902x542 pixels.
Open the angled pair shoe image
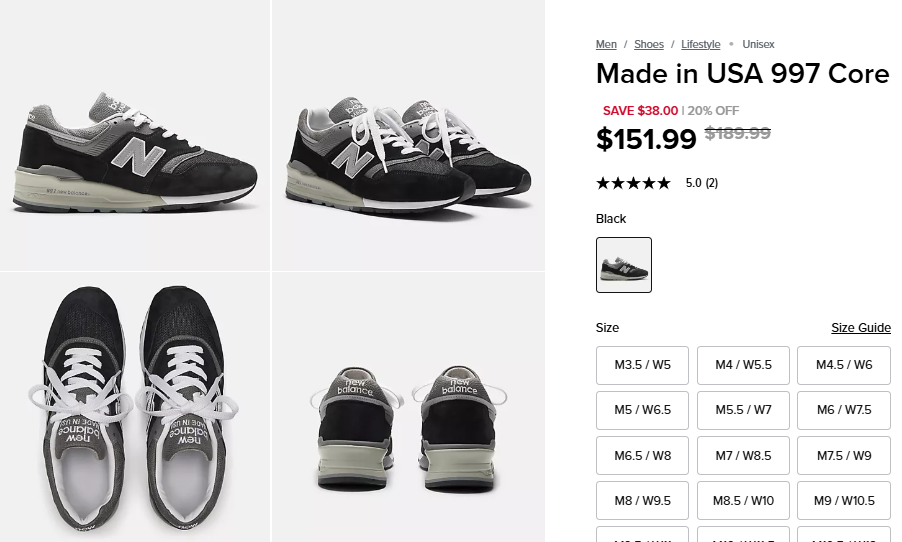pyautogui.click(x=408, y=135)
